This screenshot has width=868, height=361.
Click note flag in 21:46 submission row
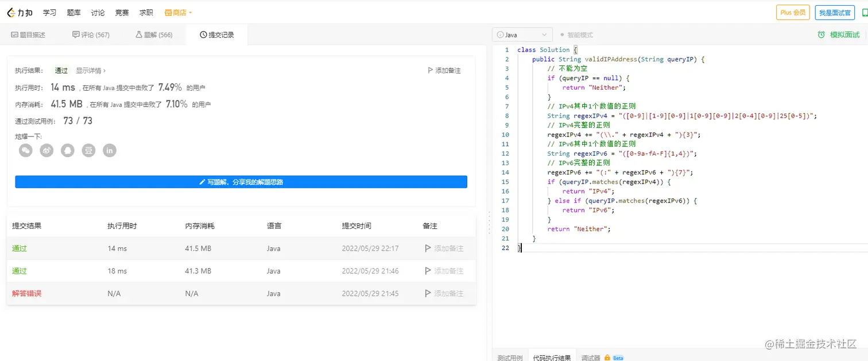pos(427,271)
